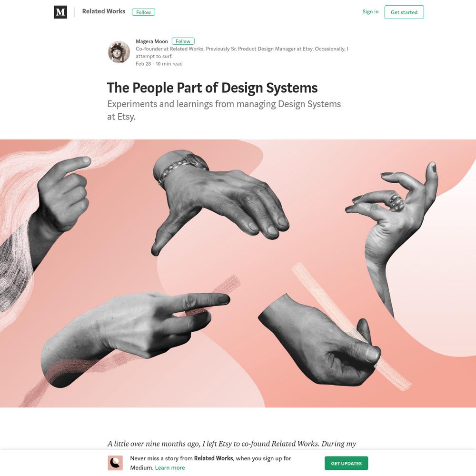
Task: Open Magera Moon's avatar photo
Action: point(119,52)
